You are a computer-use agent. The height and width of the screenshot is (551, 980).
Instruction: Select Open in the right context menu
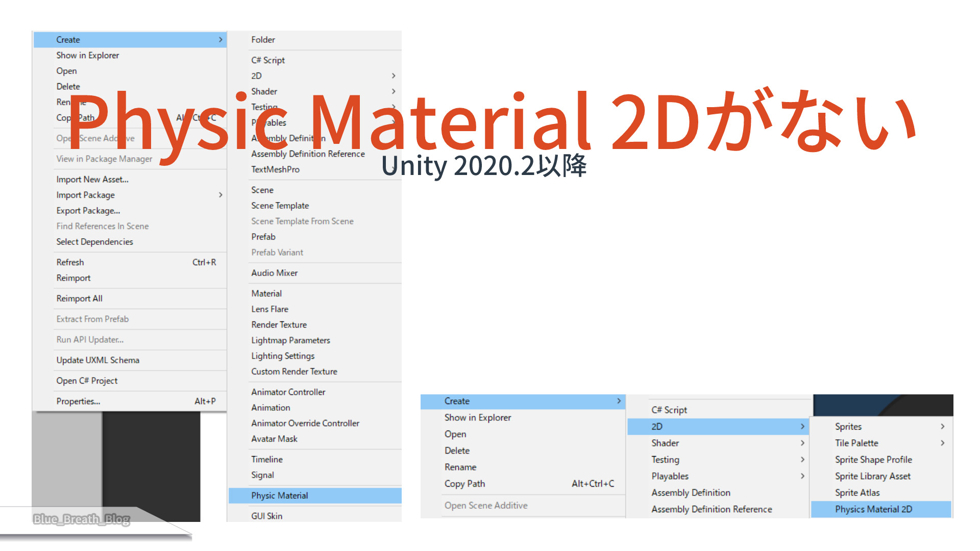[455, 434]
